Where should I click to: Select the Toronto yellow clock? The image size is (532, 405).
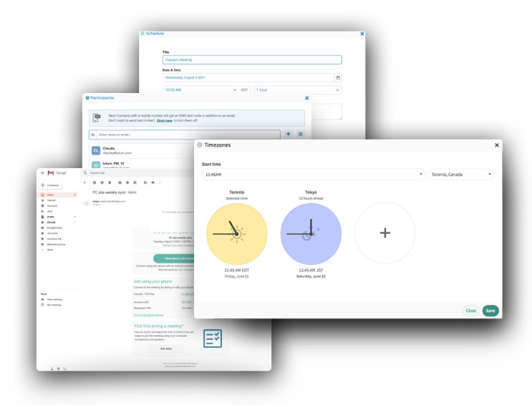(237, 234)
